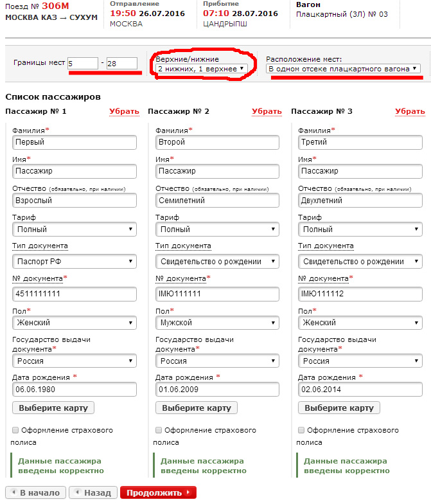Expand passenger 3 Тариф dropdown
This screenshot has width=431, height=504.
click(360, 230)
